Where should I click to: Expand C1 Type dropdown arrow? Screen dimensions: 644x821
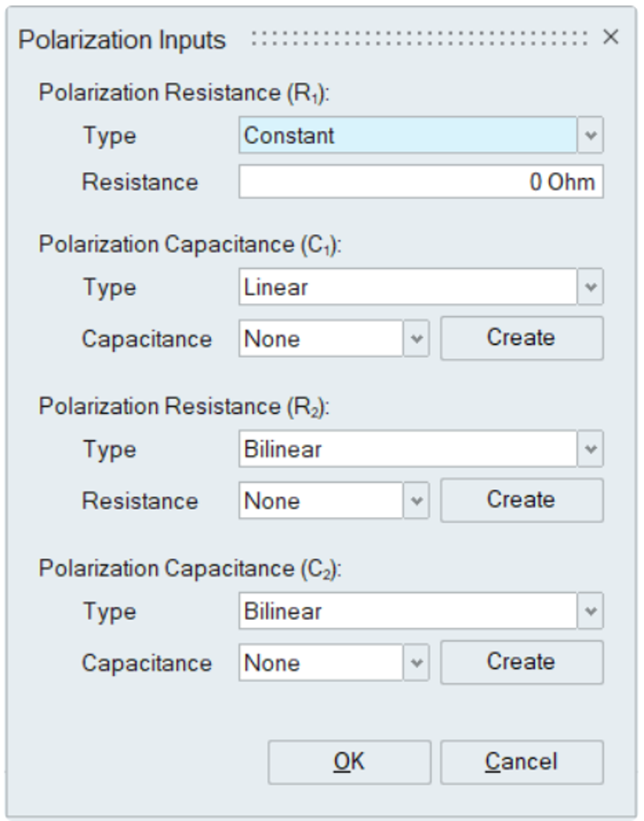590,287
